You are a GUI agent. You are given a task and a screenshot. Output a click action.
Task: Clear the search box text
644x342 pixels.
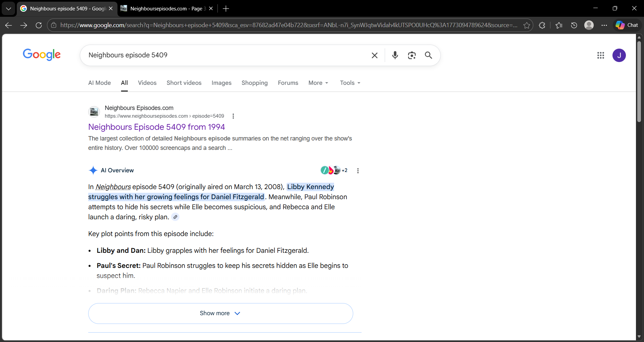click(374, 55)
